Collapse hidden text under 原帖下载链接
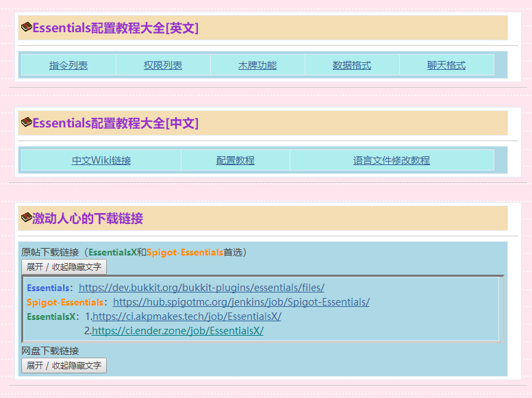Screen dimensions: 532x398 [64, 267]
